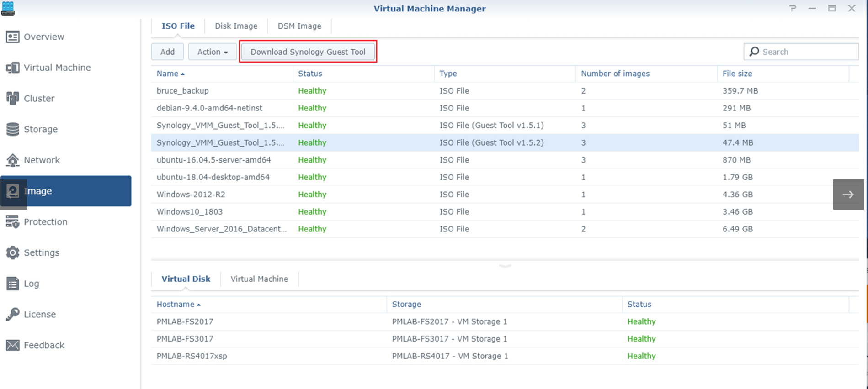
Task: Open Settings gear icon
Action: pyautogui.click(x=12, y=253)
